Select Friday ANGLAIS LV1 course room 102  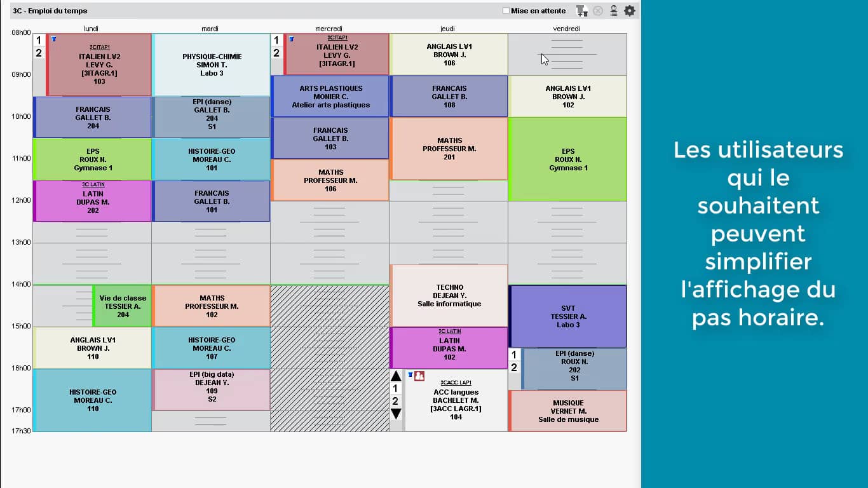point(567,97)
